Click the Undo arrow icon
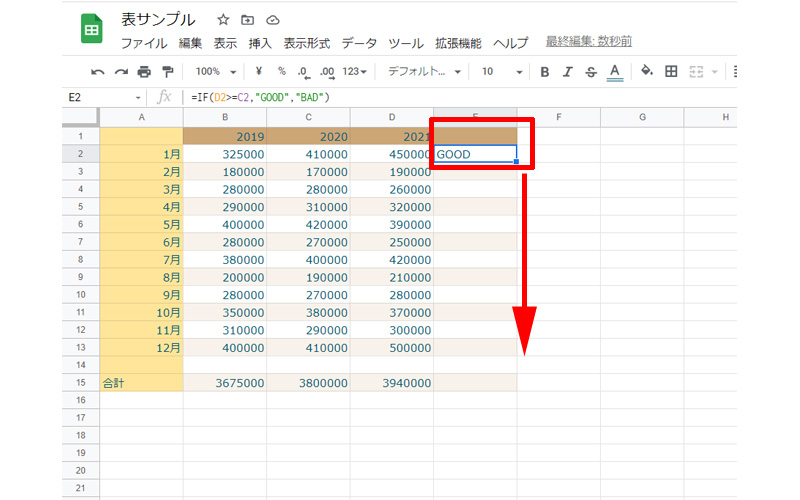The image size is (800, 500). [97, 72]
